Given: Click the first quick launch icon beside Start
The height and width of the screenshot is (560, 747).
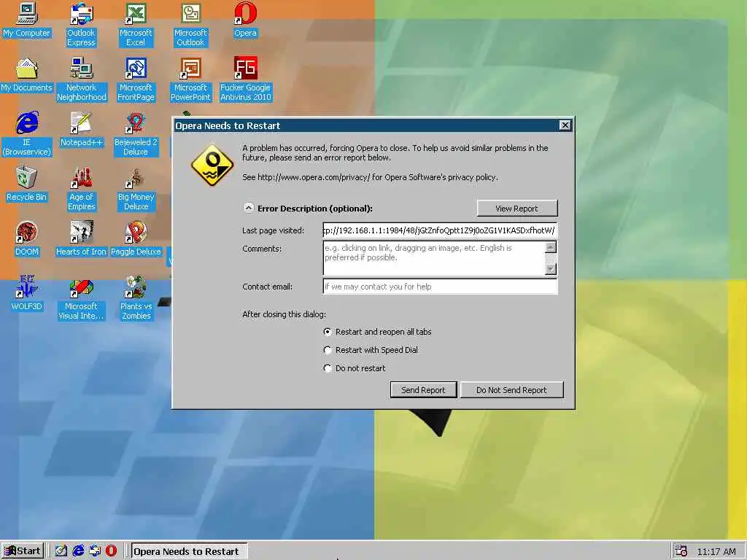Looking at the screenshot, I should coord(61,551).
